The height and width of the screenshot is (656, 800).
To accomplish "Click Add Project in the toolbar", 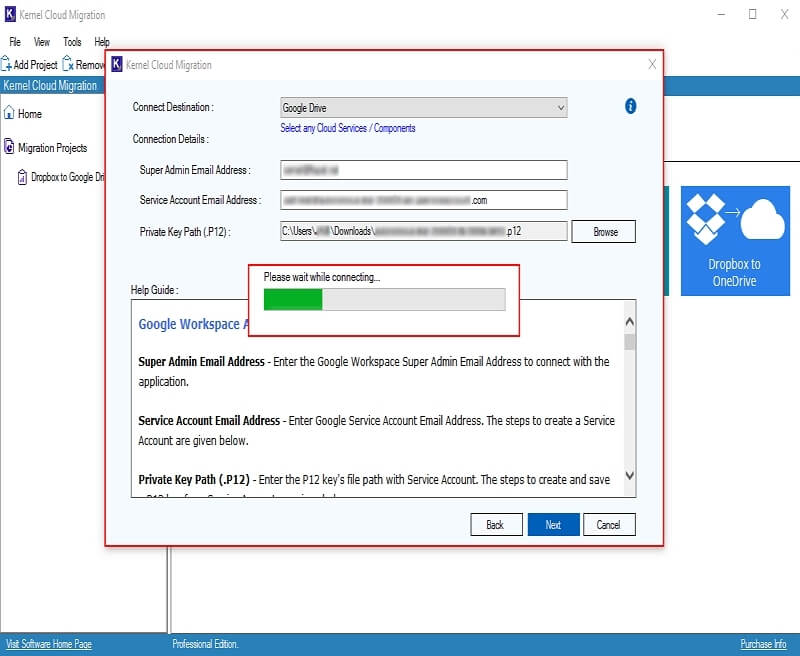I will [x=29, y=64].
